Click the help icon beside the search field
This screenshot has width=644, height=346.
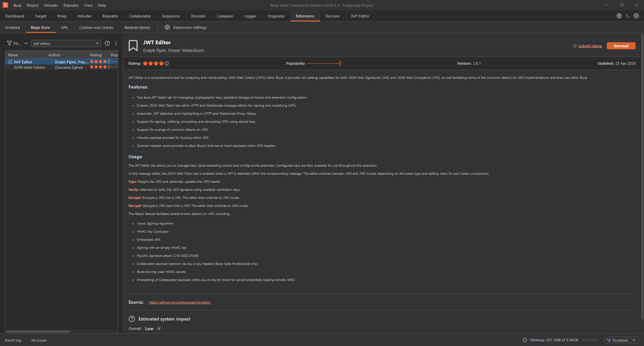107,43
